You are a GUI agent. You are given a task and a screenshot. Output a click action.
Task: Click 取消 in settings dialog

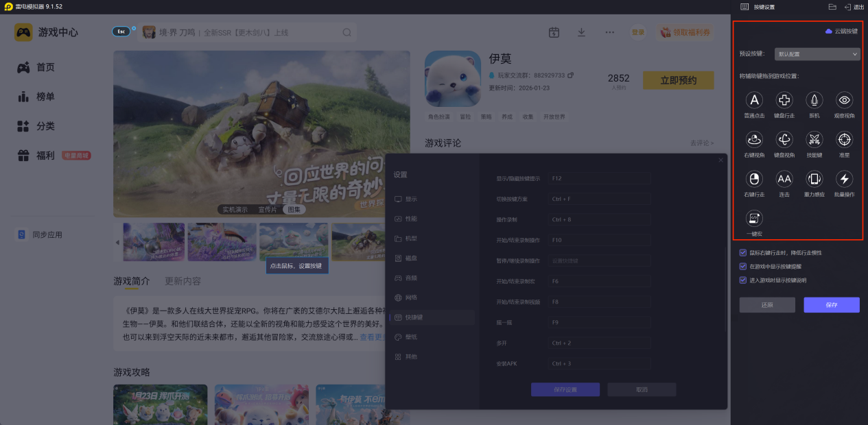pyautogui.click(x=642, y=389)
